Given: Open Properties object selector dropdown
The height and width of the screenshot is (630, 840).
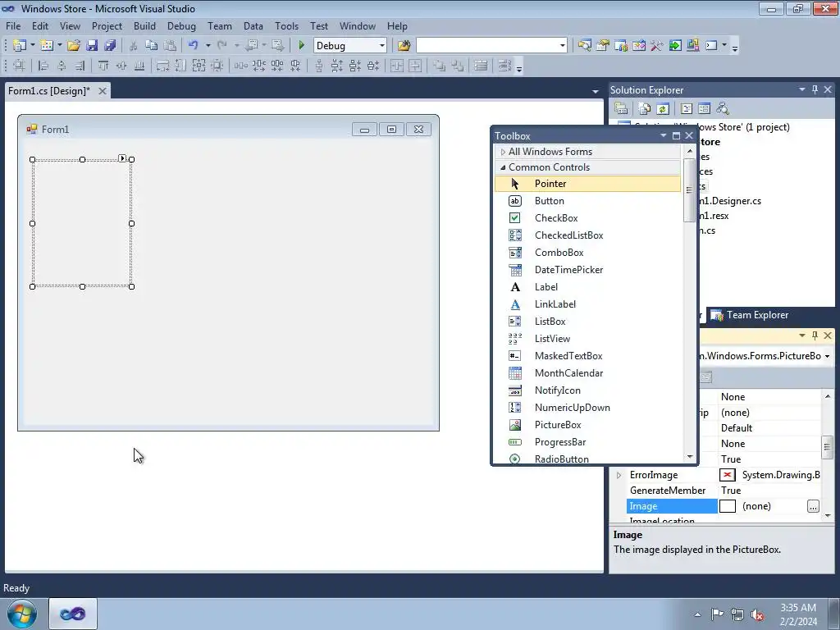Looking at the screenshot, I should [827, 356].
